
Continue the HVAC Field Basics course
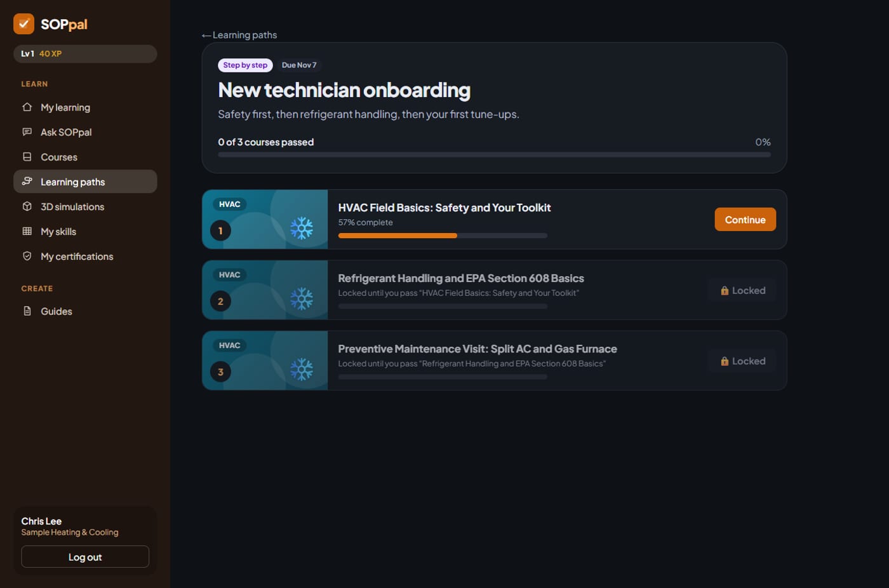coord(745,220)
